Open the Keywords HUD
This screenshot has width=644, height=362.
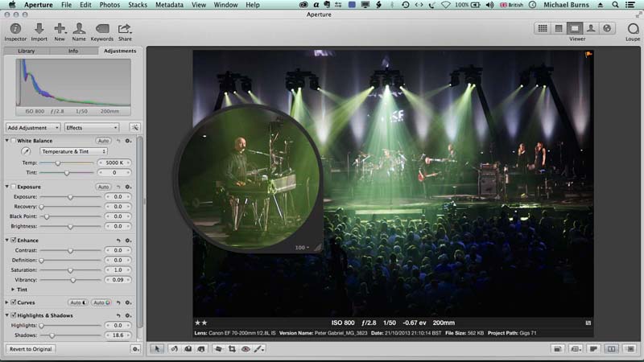coord(102,32)
